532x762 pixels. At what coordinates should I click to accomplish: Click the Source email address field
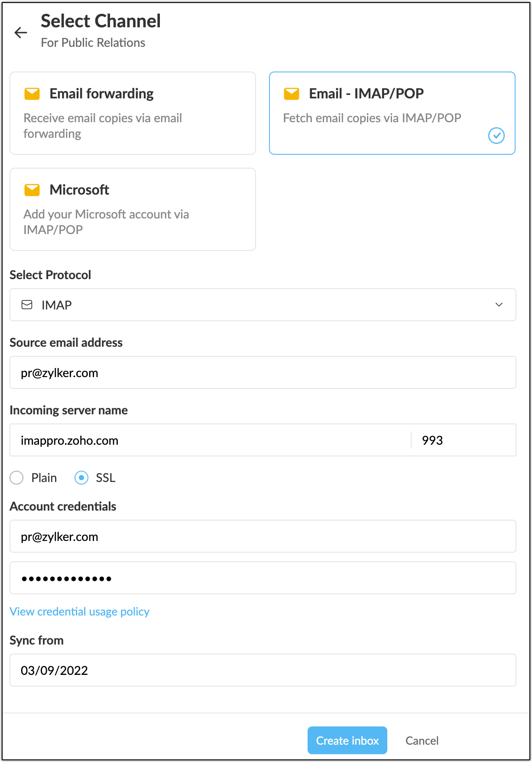click(x=263, y=372)
